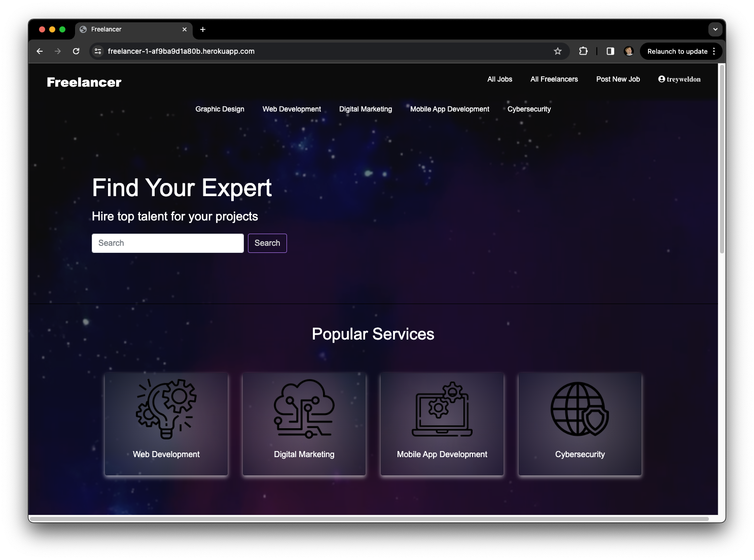
Task: Click the Cybersecurity globe shield icon
Action: pos(580,409)
